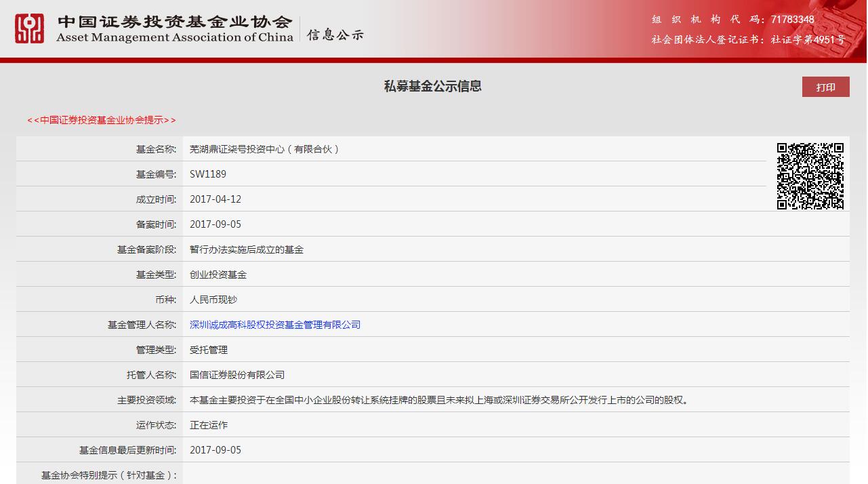Click the 成立时间 label
This screenshot has width=868, height=484.
coord(156,199)
